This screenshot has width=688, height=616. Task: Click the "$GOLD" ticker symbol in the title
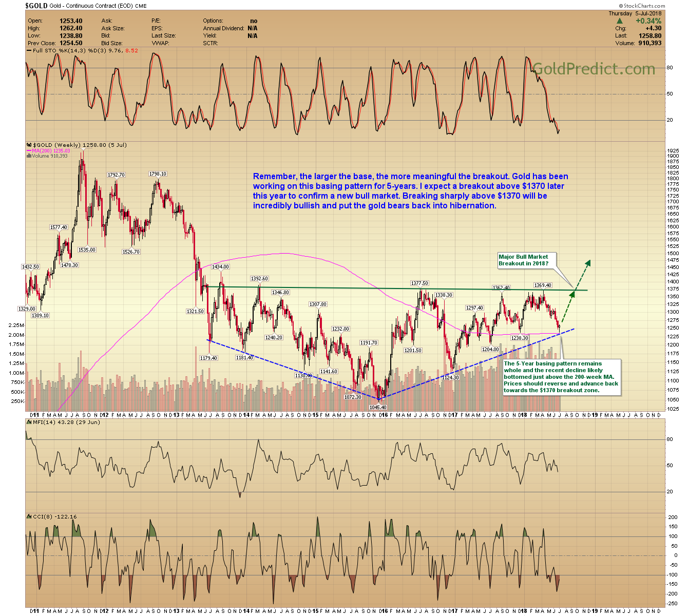tap(36, 6)
